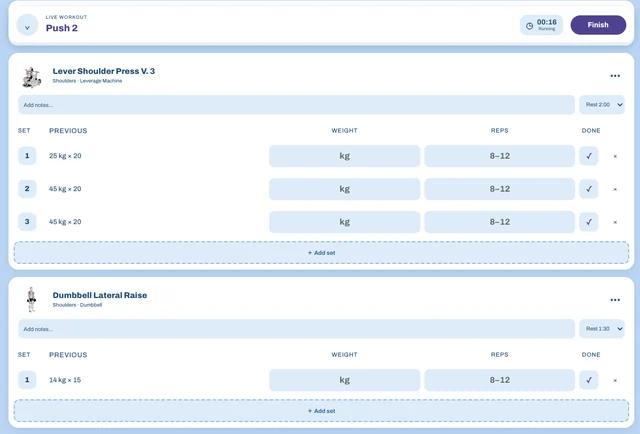Click the Dumbbell Lateral Raise title
This screenshot has height=434, width=640.
(100, 295)
